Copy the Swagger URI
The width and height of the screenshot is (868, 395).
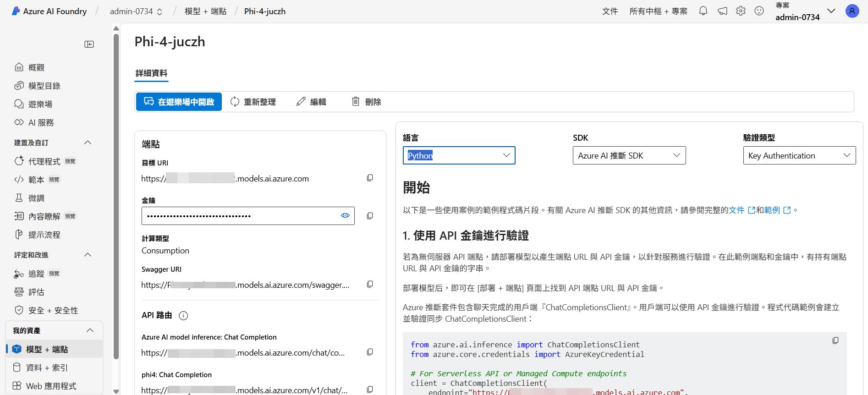pyautogui.click(x=370, y=284)
